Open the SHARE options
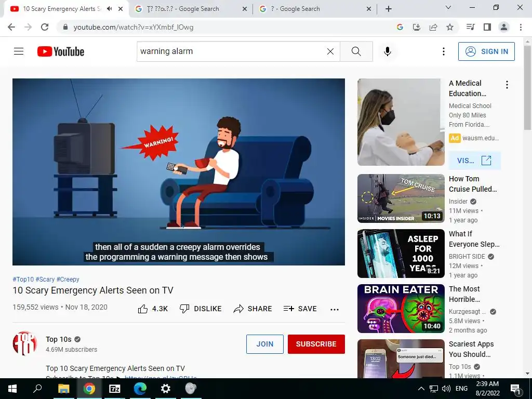This screenshot has width=532, height=399. [x=253, y=309]
